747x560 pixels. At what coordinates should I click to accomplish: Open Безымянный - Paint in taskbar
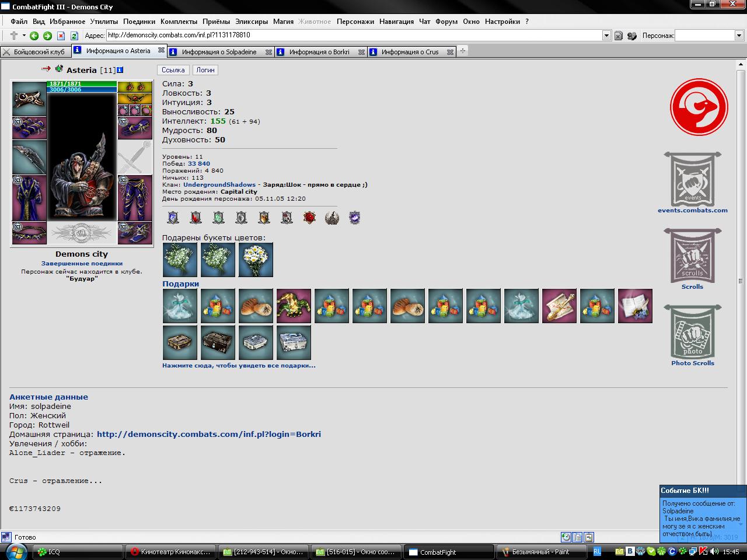541,552
